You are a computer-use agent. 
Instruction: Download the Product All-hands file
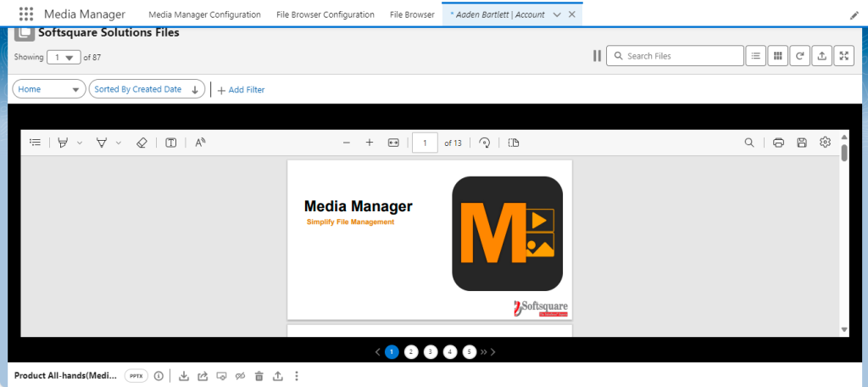(x=184, y=376)
